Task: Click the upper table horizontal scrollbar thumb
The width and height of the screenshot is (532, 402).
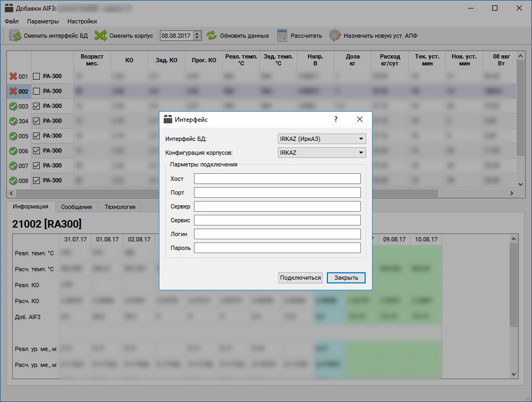Action: click(x=226, y=193)
